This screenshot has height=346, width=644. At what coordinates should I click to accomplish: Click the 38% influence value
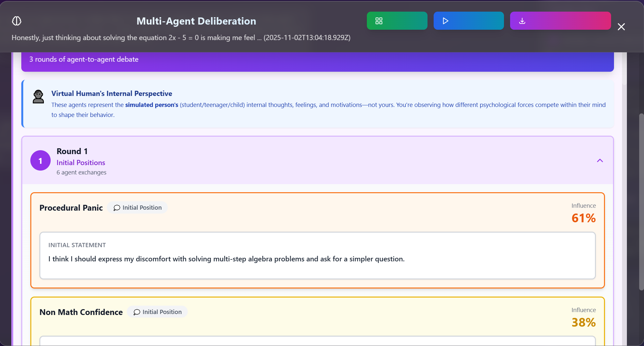click(x=583, y=322)
